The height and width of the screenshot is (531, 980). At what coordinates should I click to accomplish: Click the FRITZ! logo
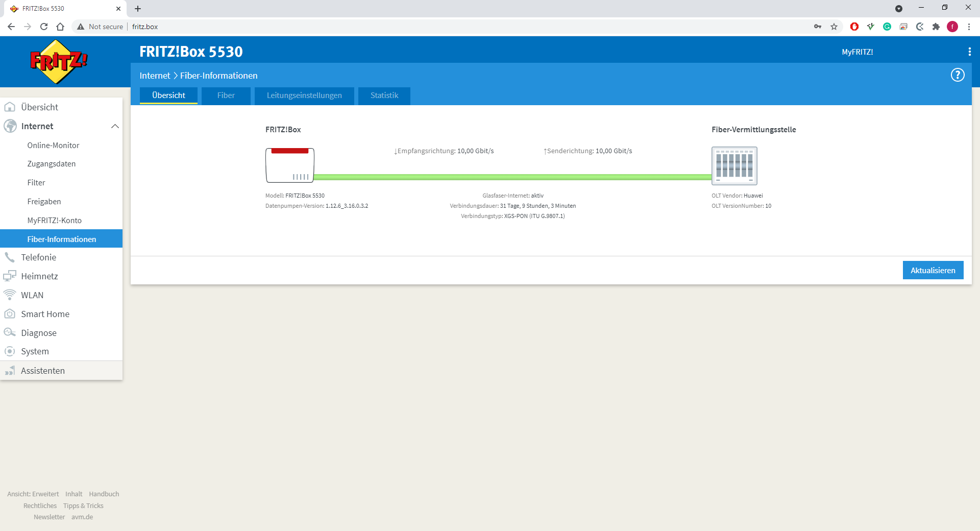[59, 62]
